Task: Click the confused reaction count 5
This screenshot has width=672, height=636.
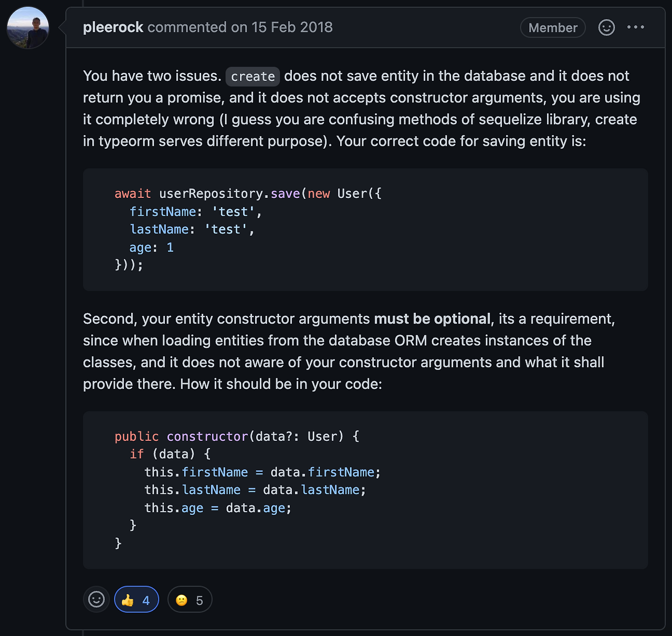Action: click(199, 601)
